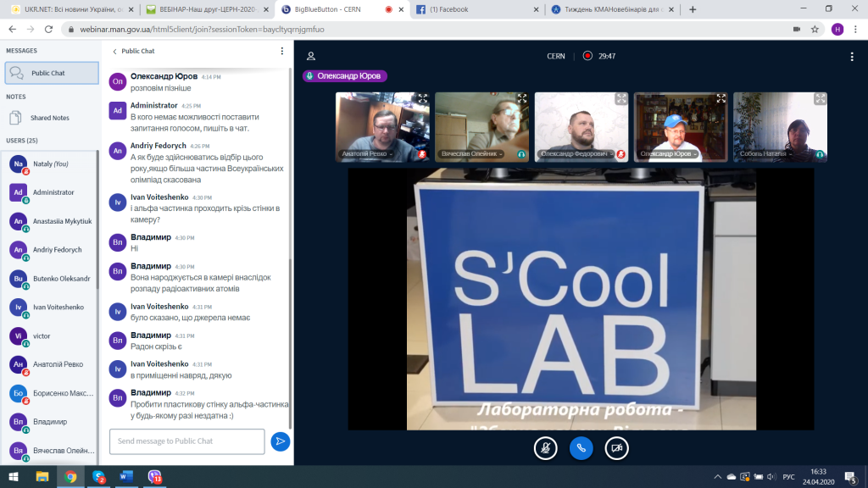Image resolution: width=868 pixels, height=488 pixels.
Task: Show hidden system tray icons
Action: [x=717, y=476]
